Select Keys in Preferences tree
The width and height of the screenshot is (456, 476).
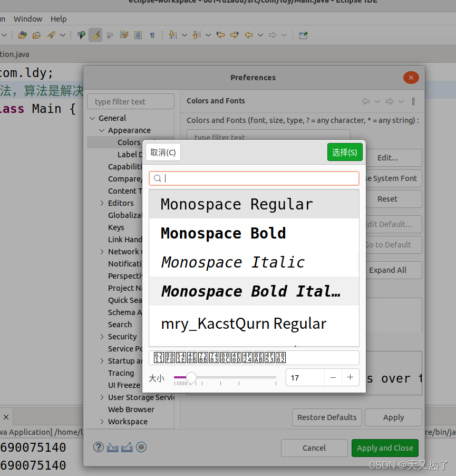pos(116,227)
